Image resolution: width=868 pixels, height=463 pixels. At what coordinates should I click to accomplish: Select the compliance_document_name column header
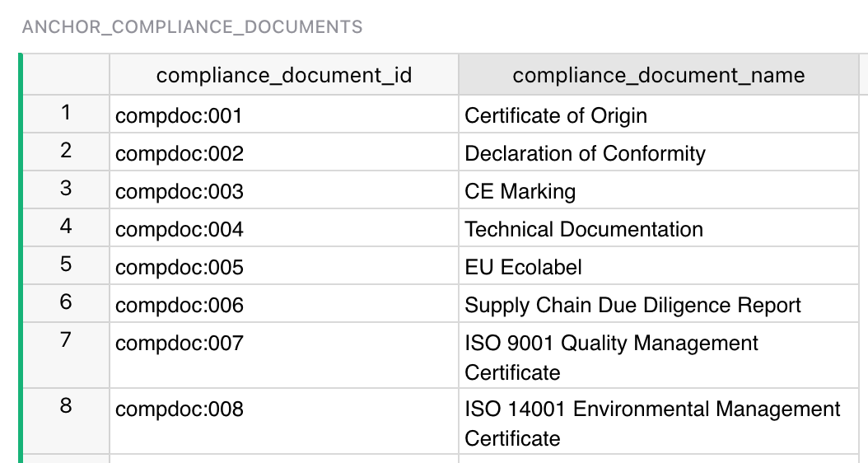tap(658, 76)
